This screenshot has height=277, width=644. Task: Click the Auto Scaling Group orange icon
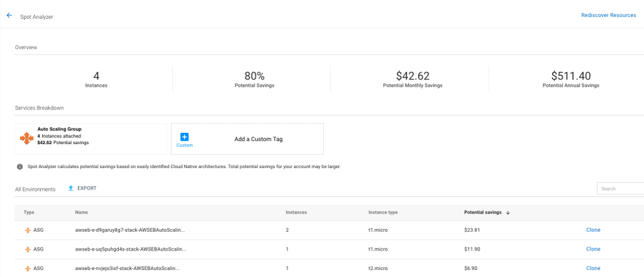26,138
